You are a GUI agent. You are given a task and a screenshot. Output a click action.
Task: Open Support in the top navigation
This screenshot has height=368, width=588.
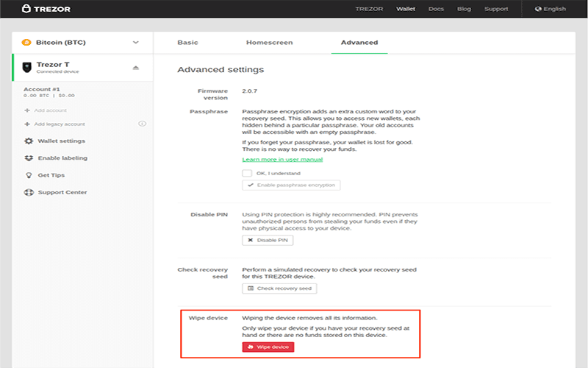(496, 9)
